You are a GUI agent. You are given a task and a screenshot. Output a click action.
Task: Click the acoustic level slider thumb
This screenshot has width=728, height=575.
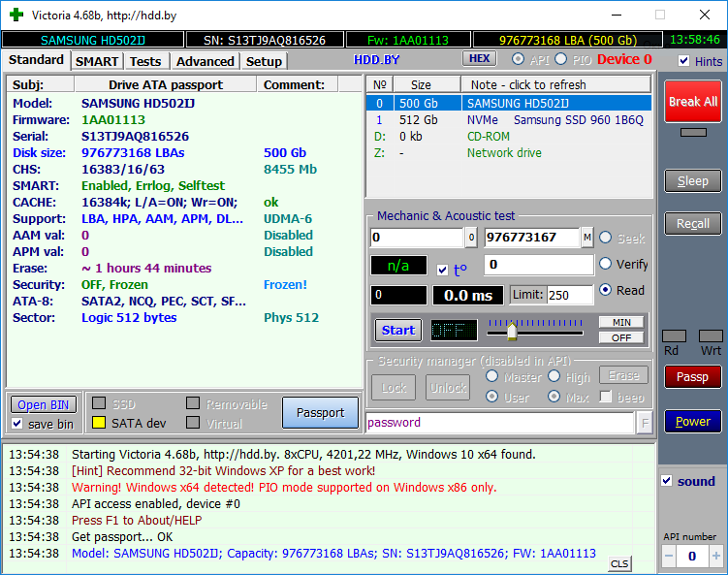(x=512, y=331)
